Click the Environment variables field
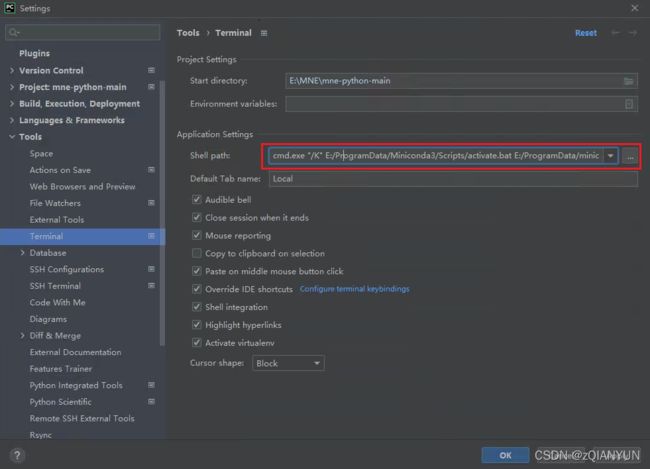Screen dimensions: 650x469 (461, 104)
